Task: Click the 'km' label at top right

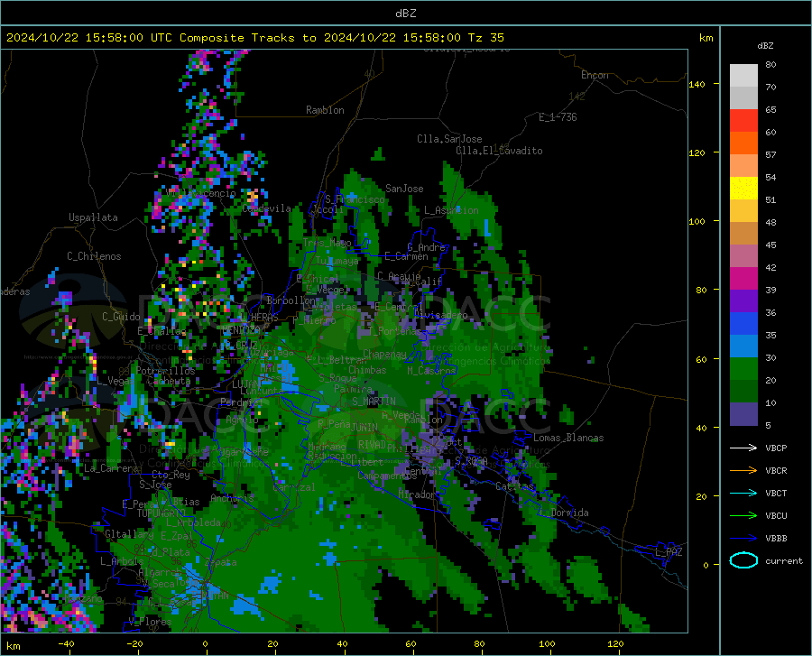Action: click(706, 38)
